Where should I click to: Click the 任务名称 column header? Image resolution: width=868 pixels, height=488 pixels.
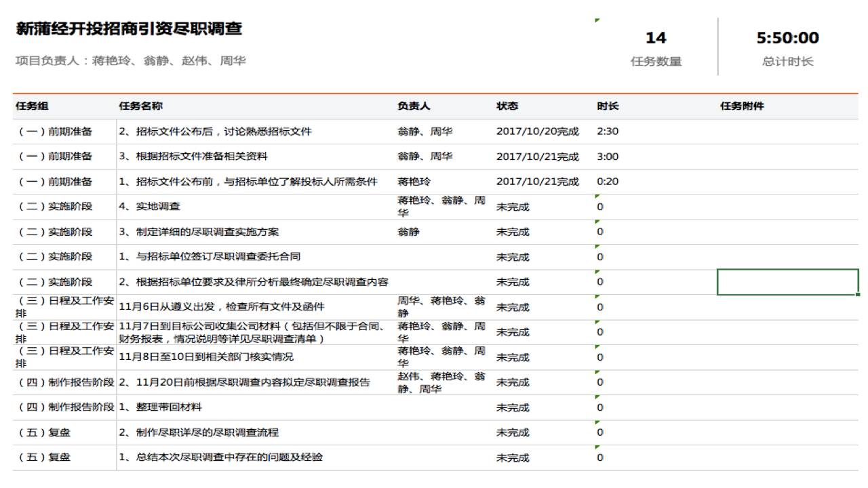pyautogui.click(x=140, y=106)
